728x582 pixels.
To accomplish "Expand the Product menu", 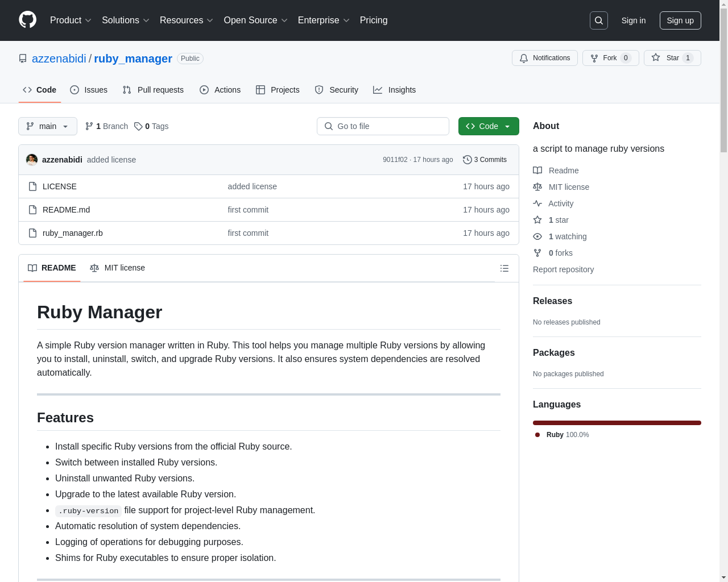I will point(71,20).
